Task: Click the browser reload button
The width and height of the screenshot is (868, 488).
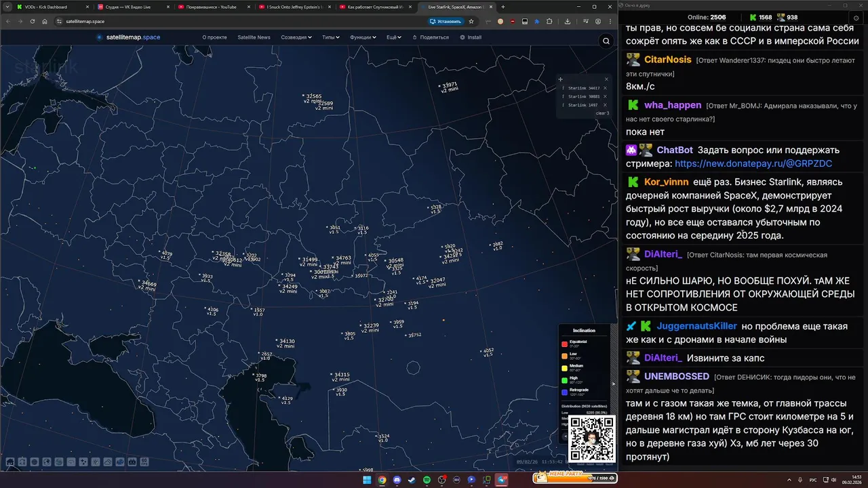Action: 32,21
